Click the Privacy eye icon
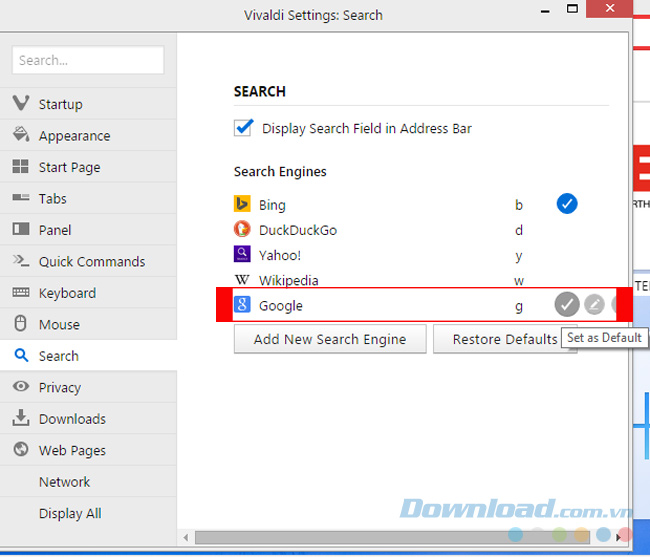 tap(20, 387)
